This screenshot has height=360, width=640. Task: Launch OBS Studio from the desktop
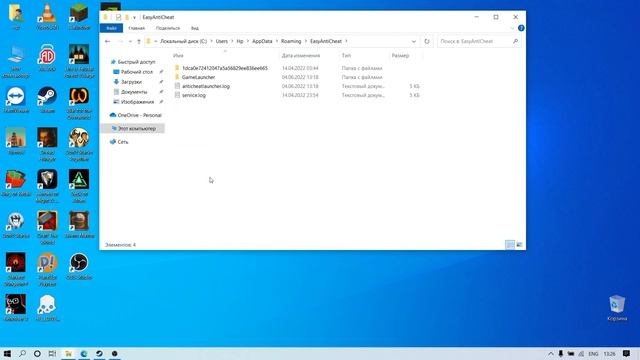79,265
